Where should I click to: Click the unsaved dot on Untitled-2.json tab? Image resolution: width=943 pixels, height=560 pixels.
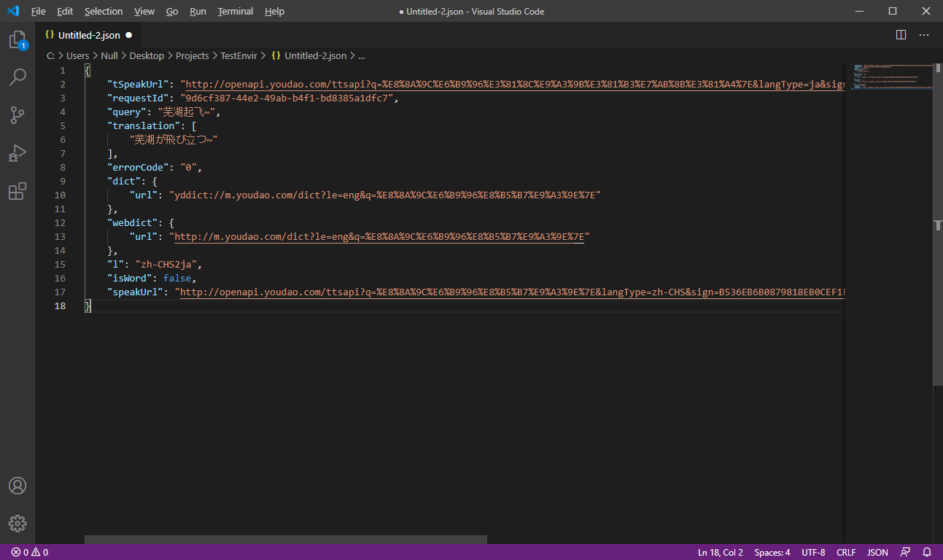click(129, 35)
